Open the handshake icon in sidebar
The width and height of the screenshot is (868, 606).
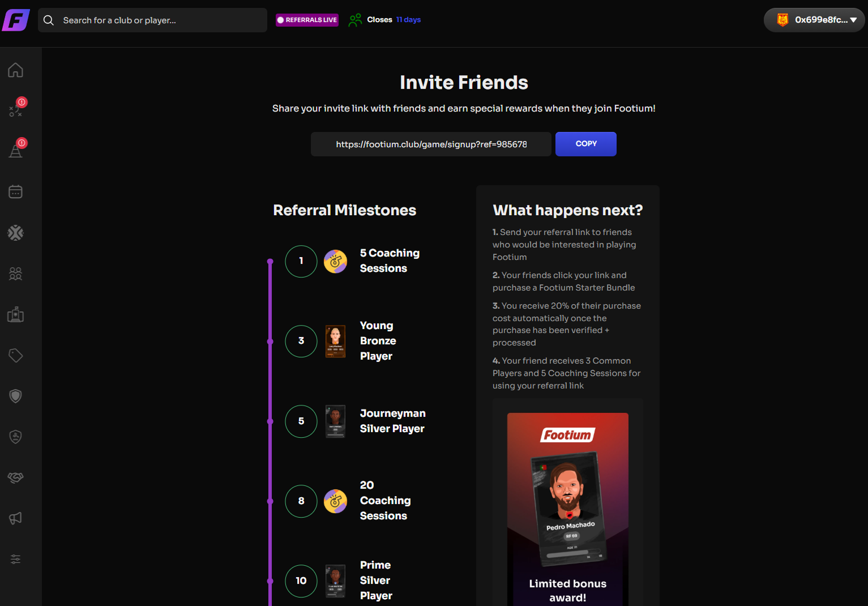(15, 477)
